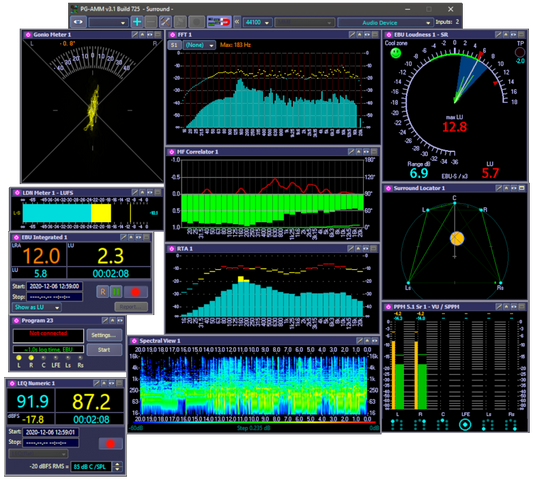The image size is (533, 480).
Task: Toggle the C channel LED in Program 23
Action: coord(44,358)
